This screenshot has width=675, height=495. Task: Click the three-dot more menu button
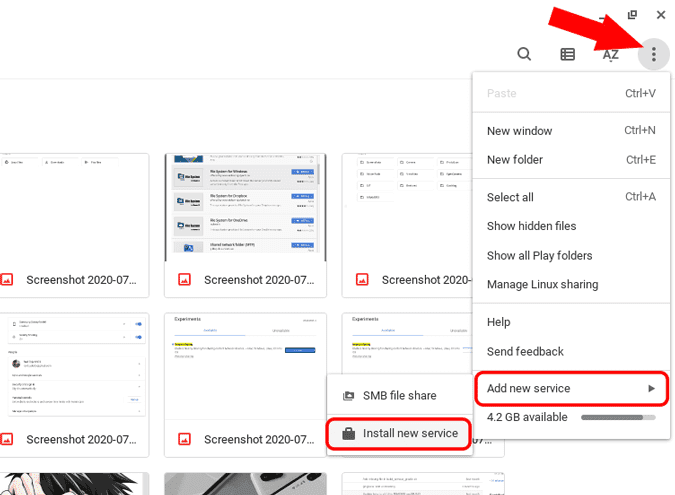point(653,55)
